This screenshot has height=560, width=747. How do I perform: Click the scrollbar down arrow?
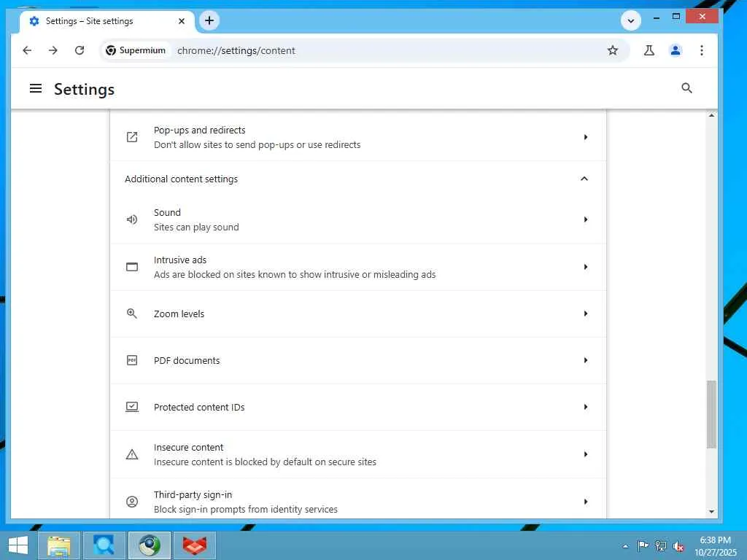coord(711,512)
